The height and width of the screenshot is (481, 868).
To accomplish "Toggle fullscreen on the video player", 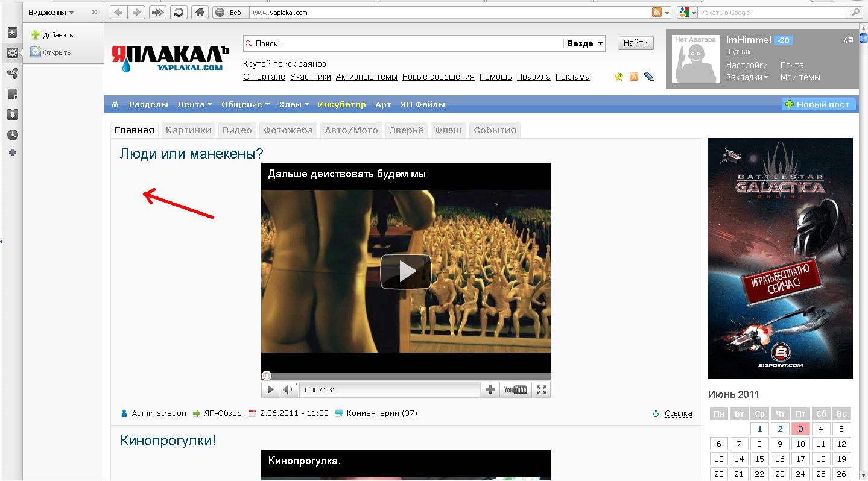I will coord(542,390).
